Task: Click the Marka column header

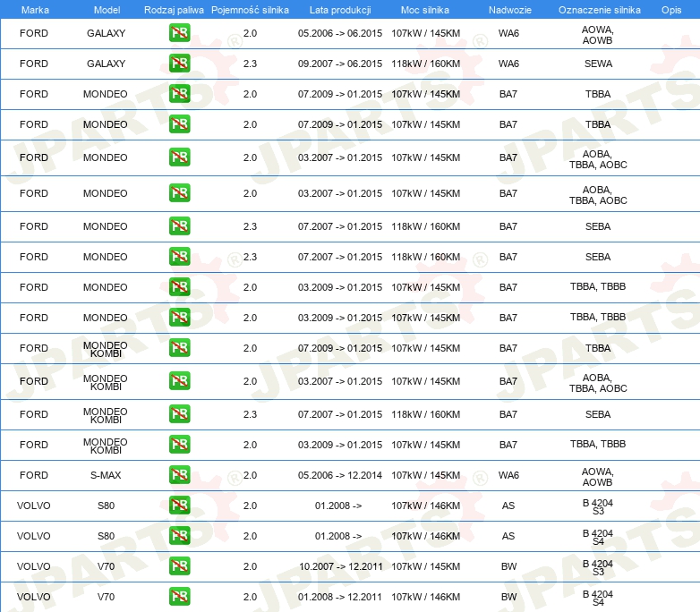Action: click(35, 10)
